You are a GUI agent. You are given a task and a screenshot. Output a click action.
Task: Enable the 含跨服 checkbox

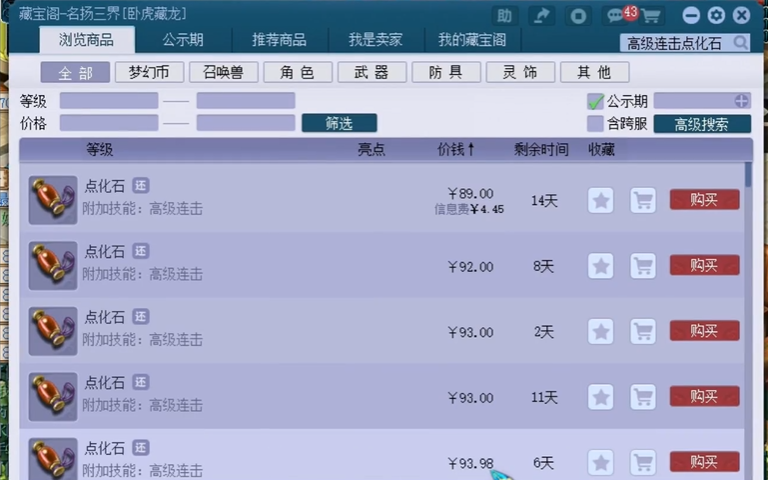(596, 124)
